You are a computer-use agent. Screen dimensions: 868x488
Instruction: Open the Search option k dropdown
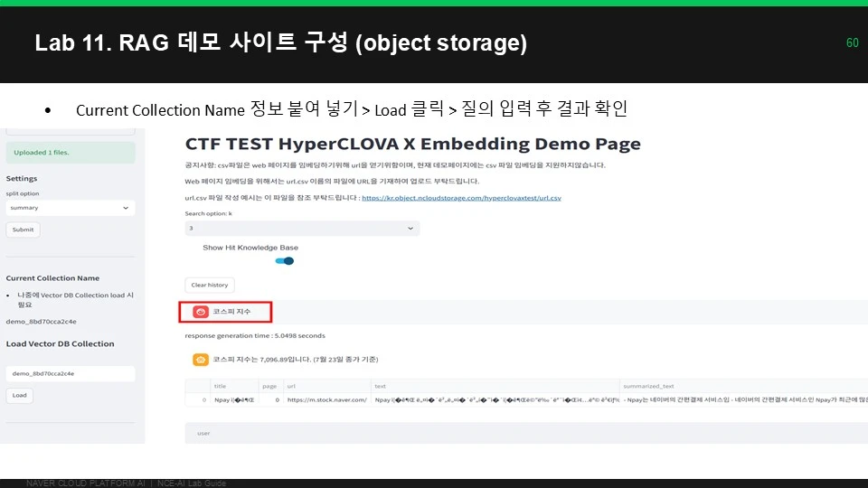coord(302,228)
